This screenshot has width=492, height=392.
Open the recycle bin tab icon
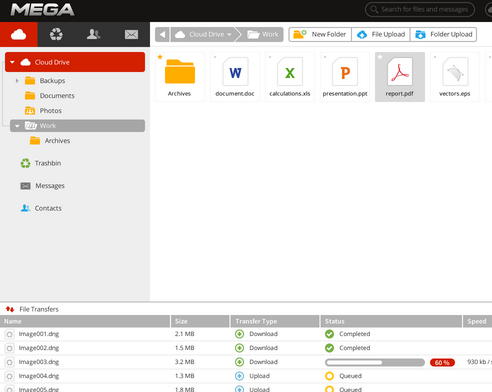tap(56, 34)
